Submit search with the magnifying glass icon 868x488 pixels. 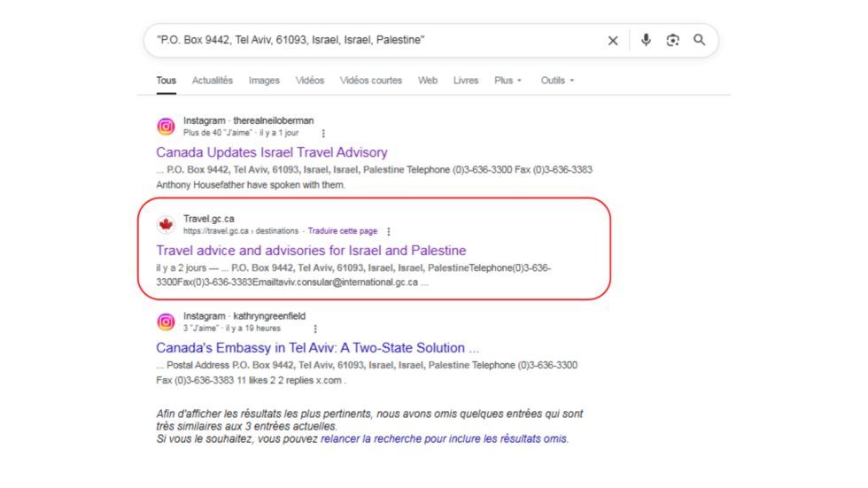[700, 40]
